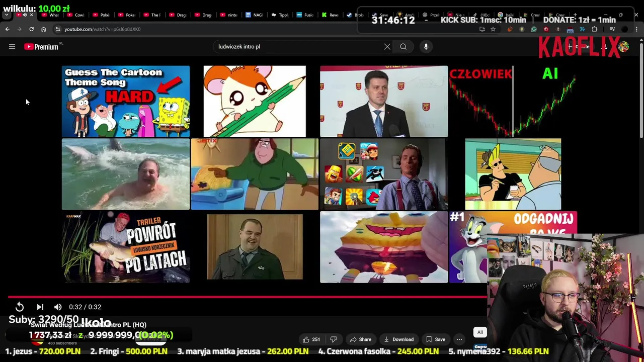Switch to the 'Cowb' tab
Viewport: 644px width, 362px height.
coord(75,15)
